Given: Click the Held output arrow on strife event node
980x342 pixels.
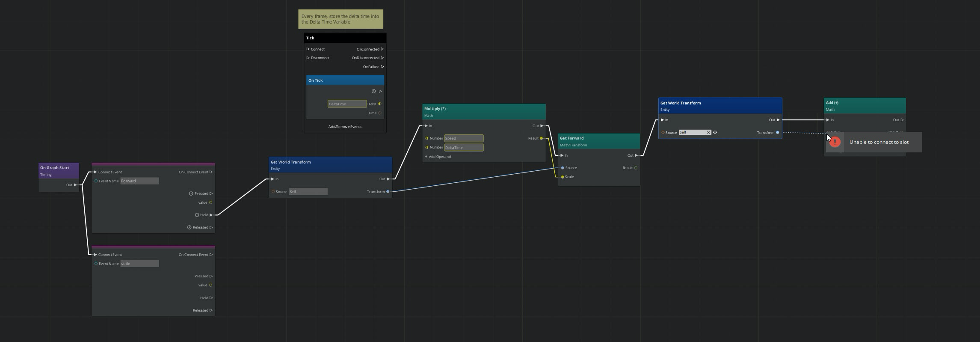Looking at the screenshot, I should [x=211, y=298].
